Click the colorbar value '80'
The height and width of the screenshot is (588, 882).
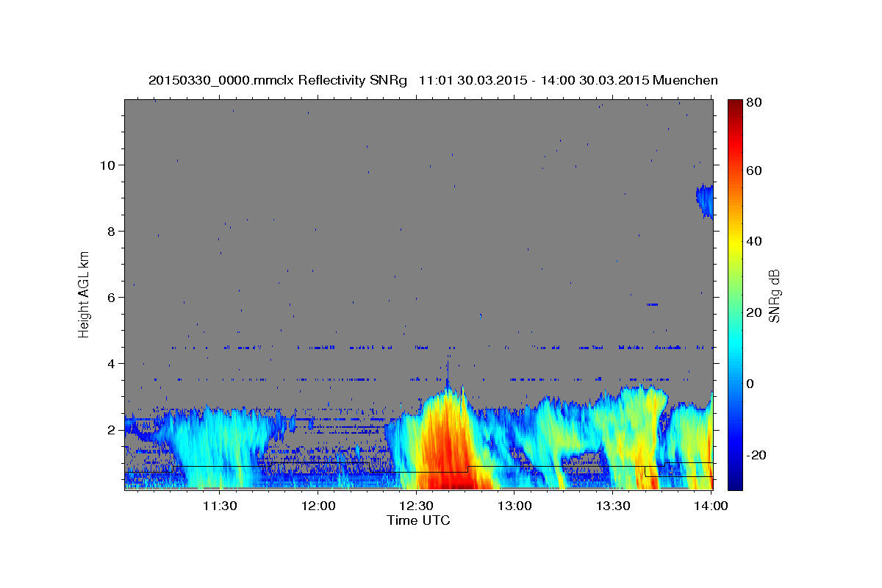[755, 102]
